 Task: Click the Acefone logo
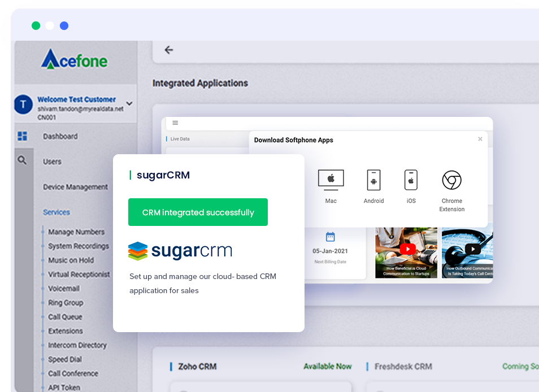[x=74, y=59]
